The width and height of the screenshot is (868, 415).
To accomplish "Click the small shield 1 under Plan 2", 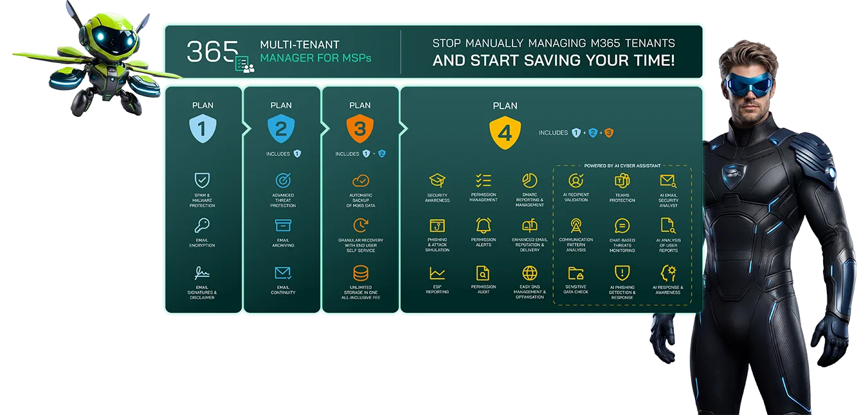I will tap(297, 154).
